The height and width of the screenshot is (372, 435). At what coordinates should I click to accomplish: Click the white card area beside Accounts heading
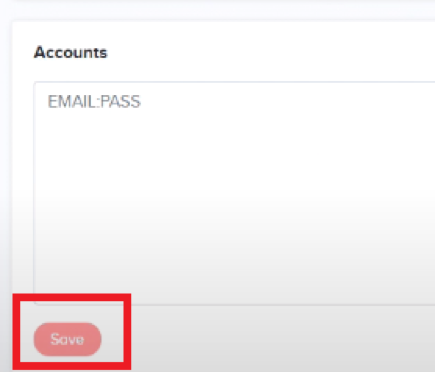[267, 53]
